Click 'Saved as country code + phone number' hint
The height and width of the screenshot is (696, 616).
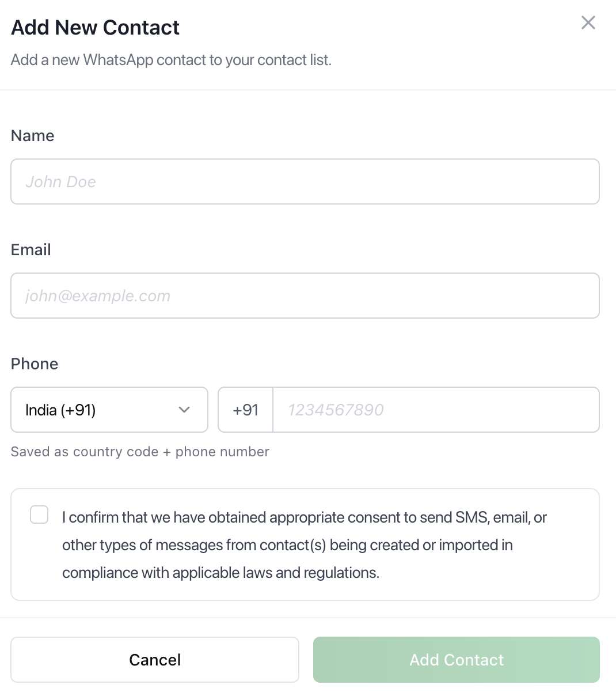[x=140, y=452]
